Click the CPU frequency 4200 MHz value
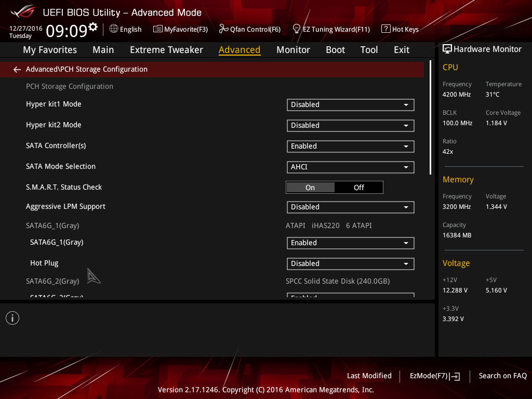 coord(456,95)
